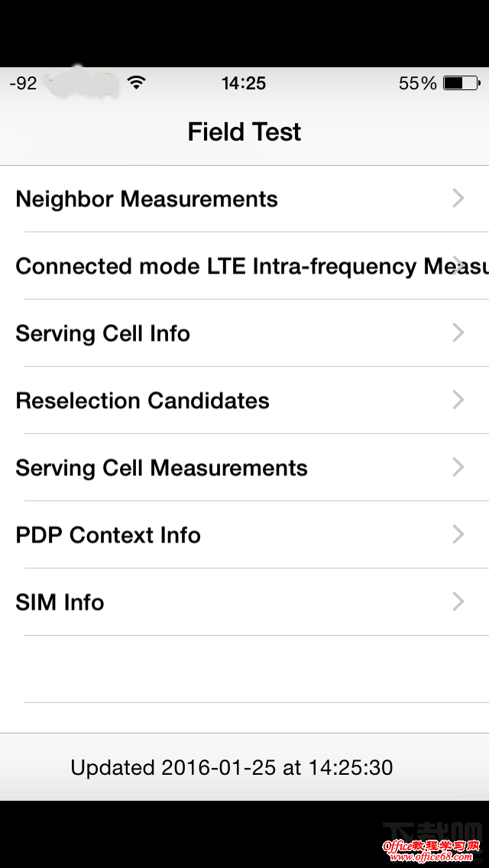Click chevron beside Reselection Candidates
Viewport: 489px width, 868px height.
tap(458, 400)
